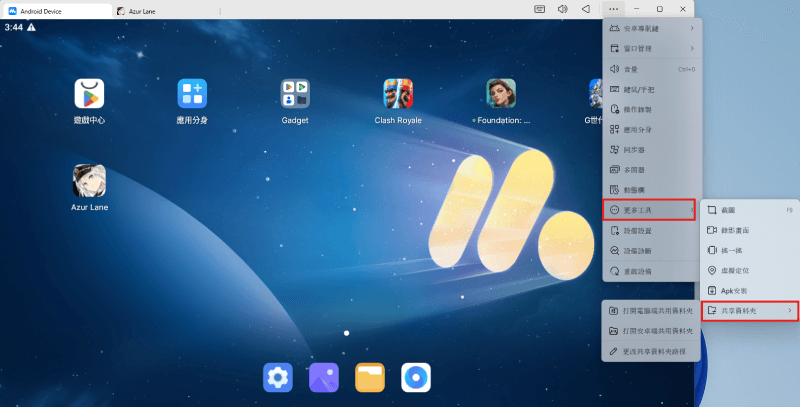Open the 遊戲中心 Play Store app
Screen dimensions: 800x407
click(x=89, y=94)
